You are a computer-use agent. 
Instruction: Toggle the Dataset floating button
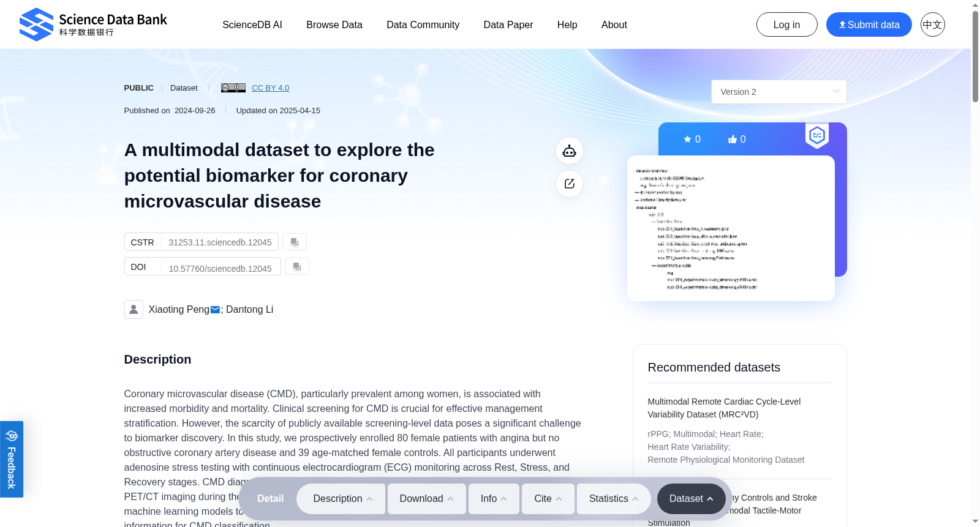tap(692, 499)
